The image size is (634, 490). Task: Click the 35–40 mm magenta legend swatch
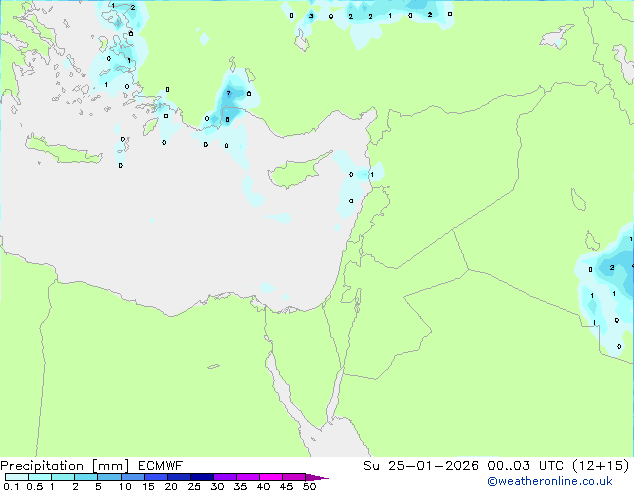[x=247, y=477]
